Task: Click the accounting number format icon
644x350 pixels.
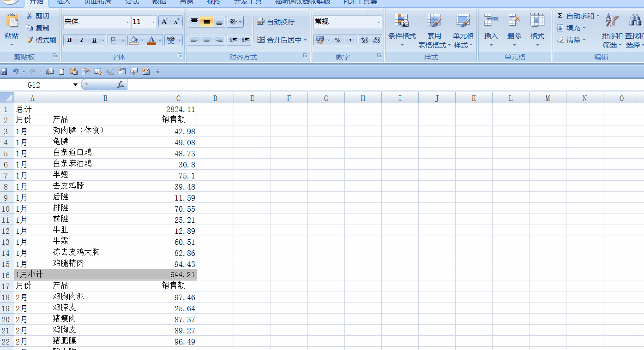Action: click(x=319, y=40)
